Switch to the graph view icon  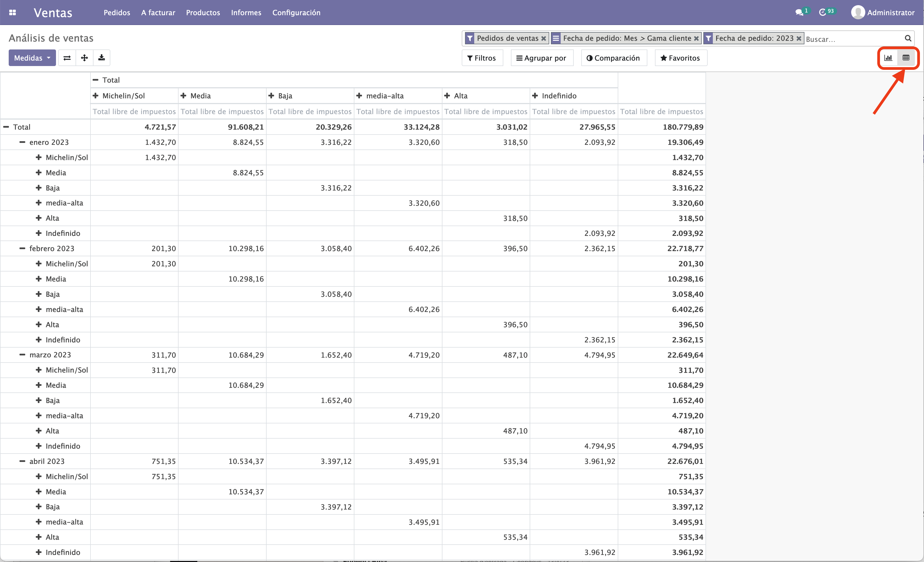(x=888, y=58)
